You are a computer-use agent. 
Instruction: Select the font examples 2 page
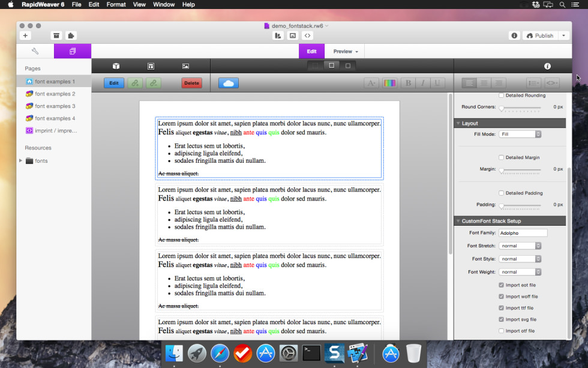(54, 94)
